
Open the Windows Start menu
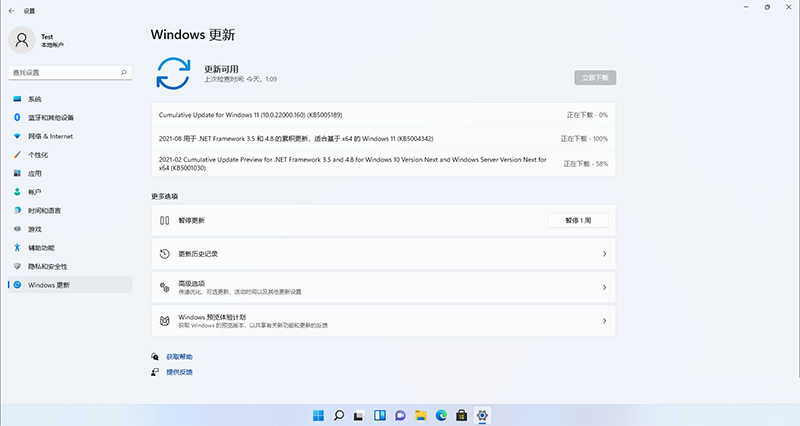[318, 415]
